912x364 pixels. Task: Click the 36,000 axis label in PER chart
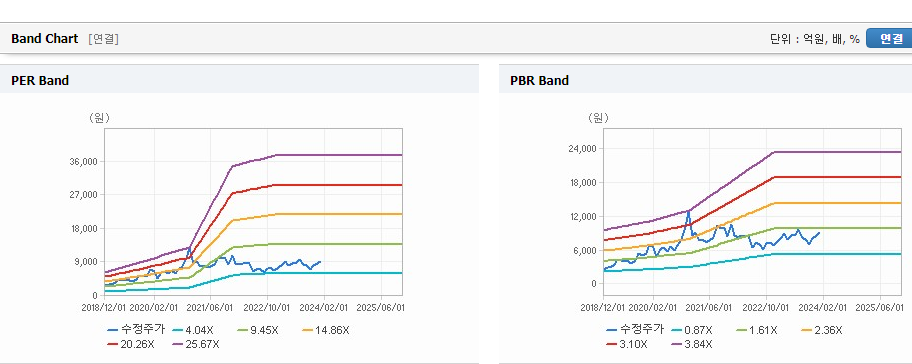coord(84,162)
